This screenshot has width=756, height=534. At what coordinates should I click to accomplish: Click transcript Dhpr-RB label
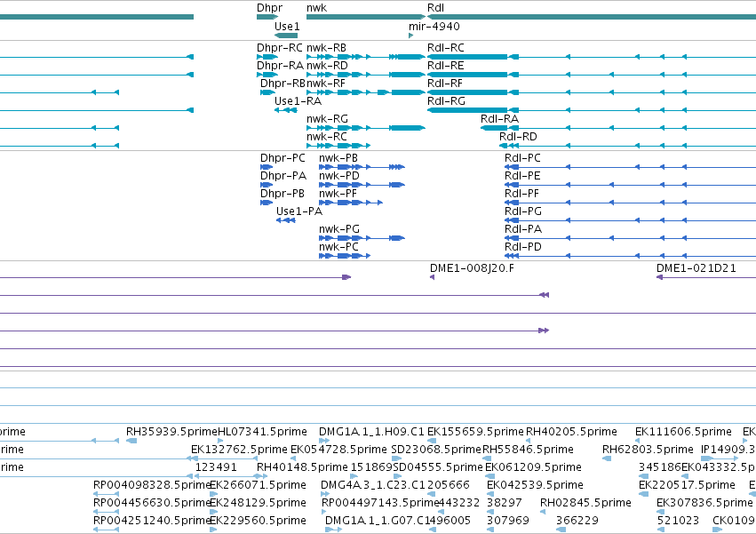[x=283, y=84]
